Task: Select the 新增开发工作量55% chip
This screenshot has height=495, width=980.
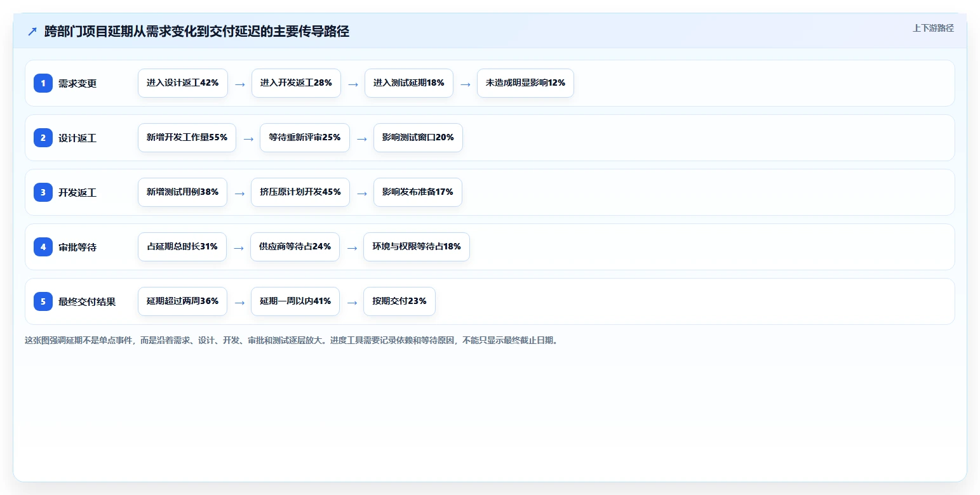Action: point(187,138)
